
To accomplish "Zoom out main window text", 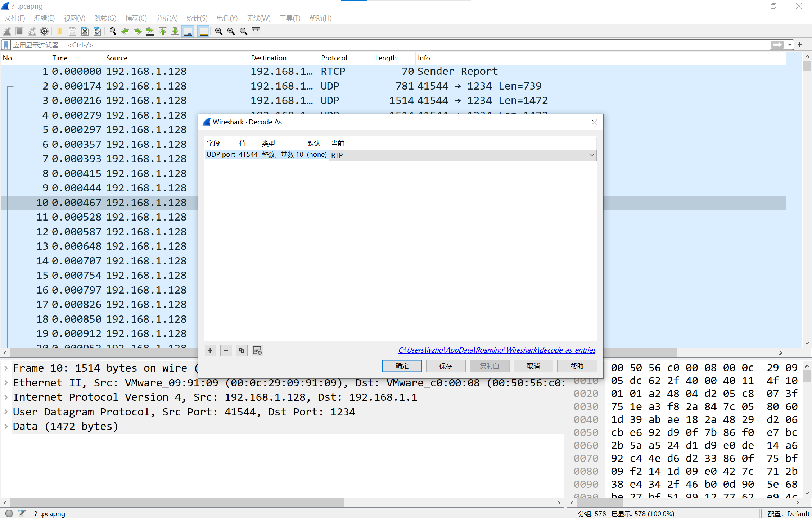I will [x=231, y=31].
